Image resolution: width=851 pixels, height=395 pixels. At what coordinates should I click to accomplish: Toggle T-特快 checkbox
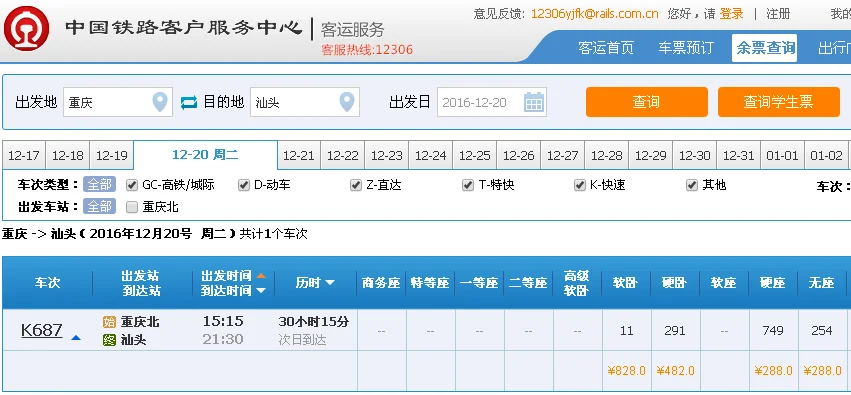click(468, 186)
